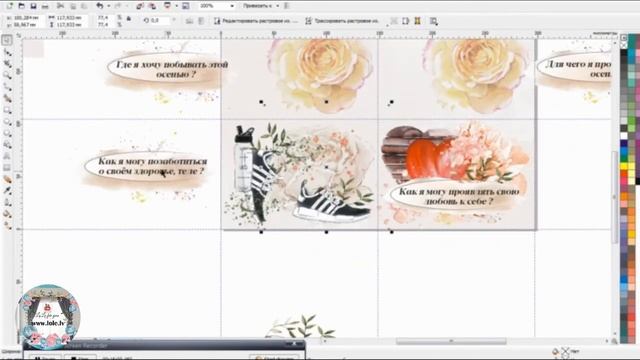Copy the selected object
This screenshot has height=360, width=640.
tap(74, 6)
